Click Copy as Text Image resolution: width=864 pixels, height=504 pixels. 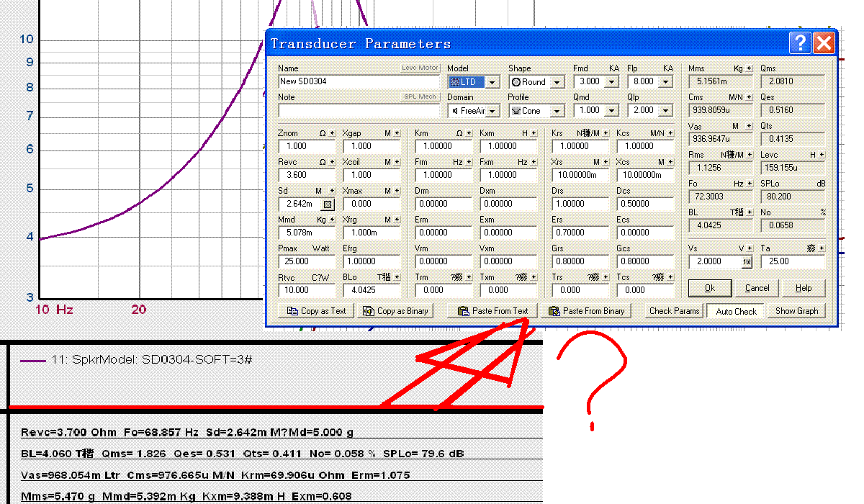click(x=316, y=311)
